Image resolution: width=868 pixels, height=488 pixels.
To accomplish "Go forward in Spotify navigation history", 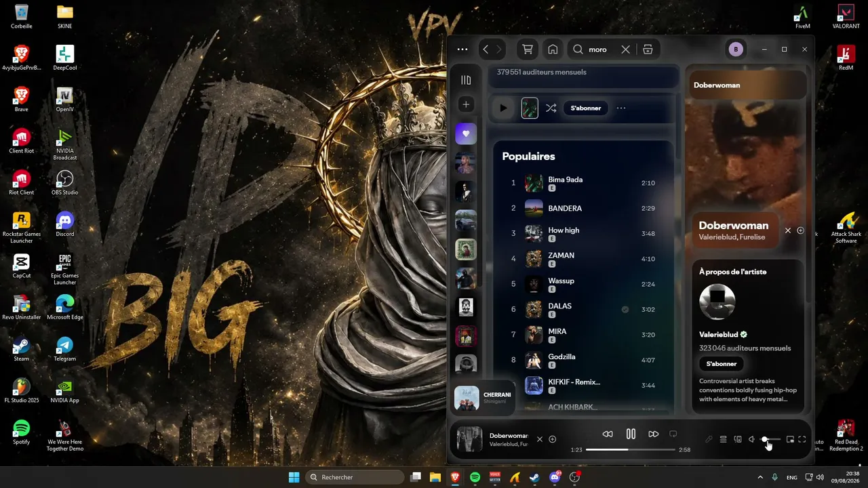I will click(499, 49).
